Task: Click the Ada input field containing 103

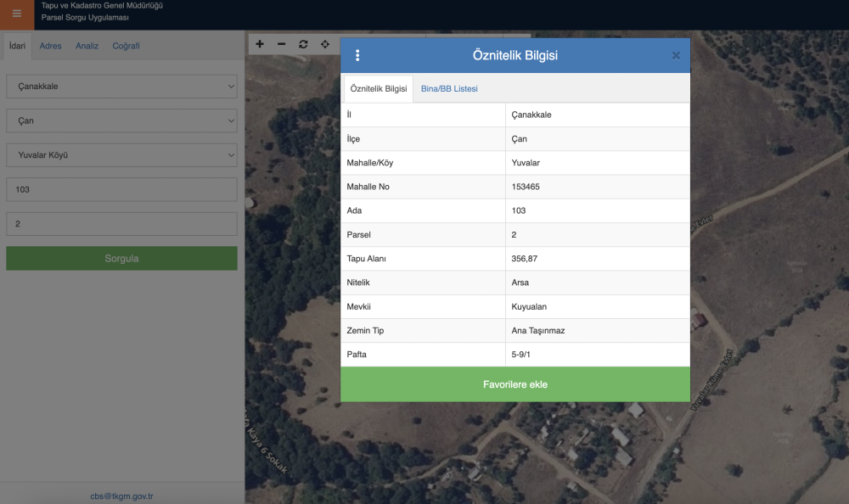Action: pos(121,189)
